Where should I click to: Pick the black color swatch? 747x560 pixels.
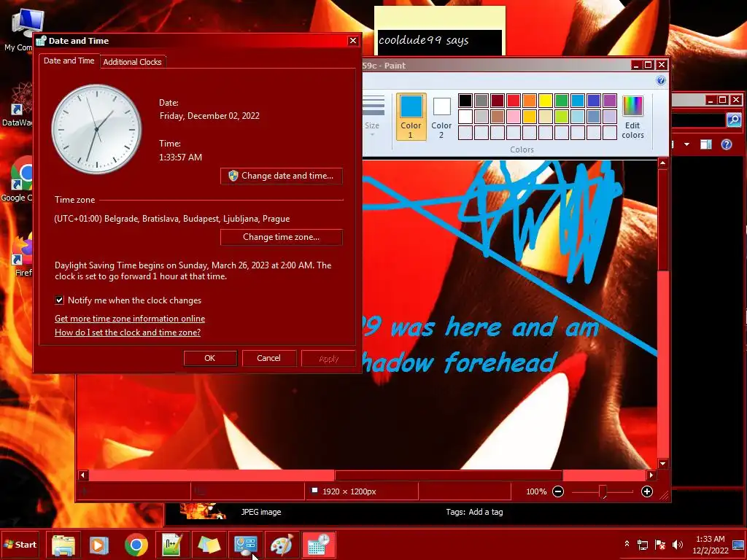pos(465,101)
